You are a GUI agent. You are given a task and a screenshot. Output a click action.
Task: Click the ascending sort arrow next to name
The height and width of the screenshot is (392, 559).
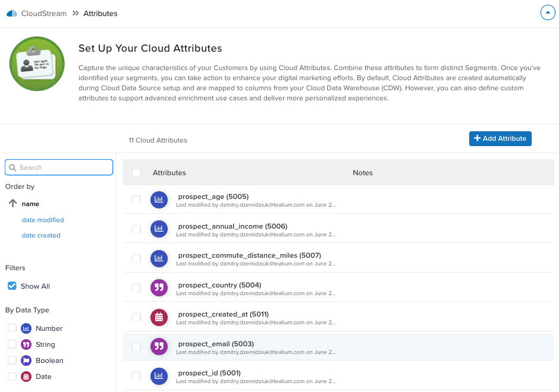12,204
